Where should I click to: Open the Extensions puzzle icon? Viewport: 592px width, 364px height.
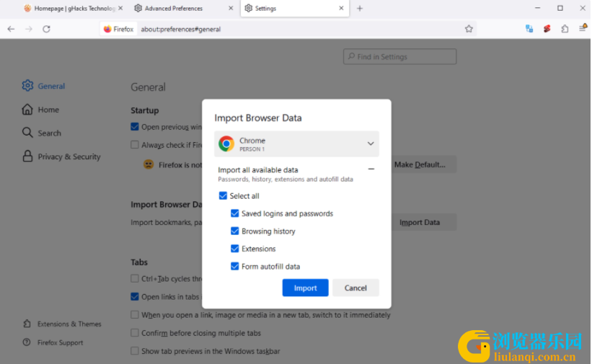[x=565, y=29]
